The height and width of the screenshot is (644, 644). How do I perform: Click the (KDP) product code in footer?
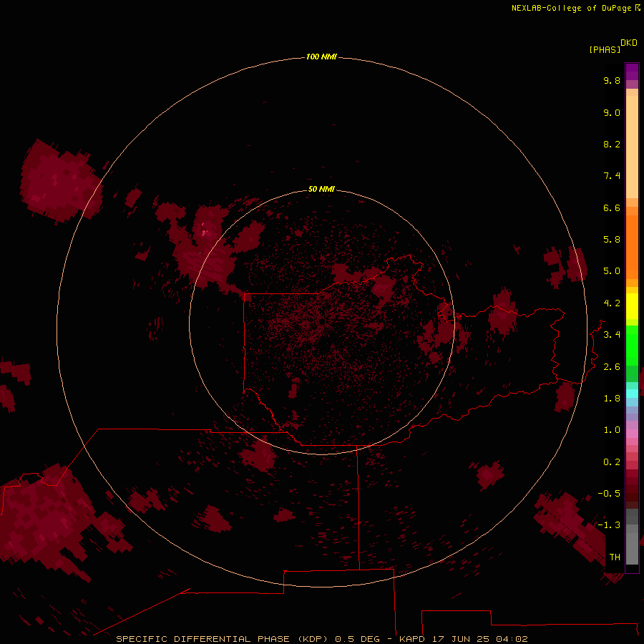314,639
